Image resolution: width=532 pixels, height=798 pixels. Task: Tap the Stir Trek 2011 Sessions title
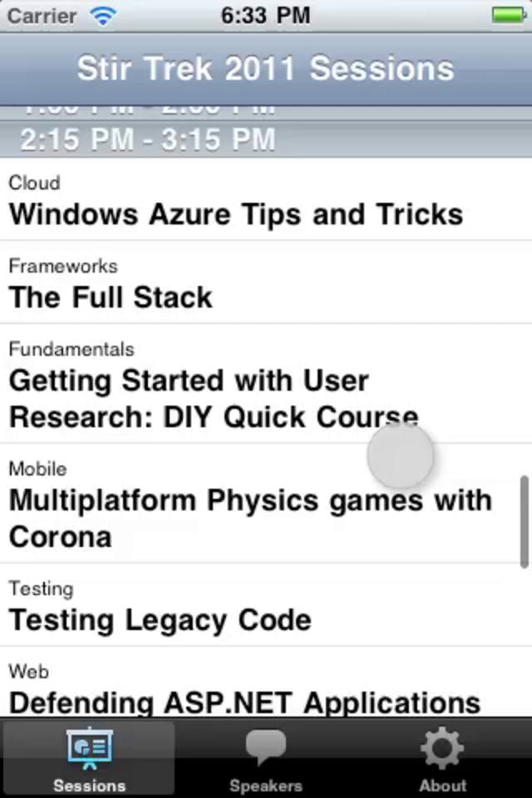click(x=266, y=68)
